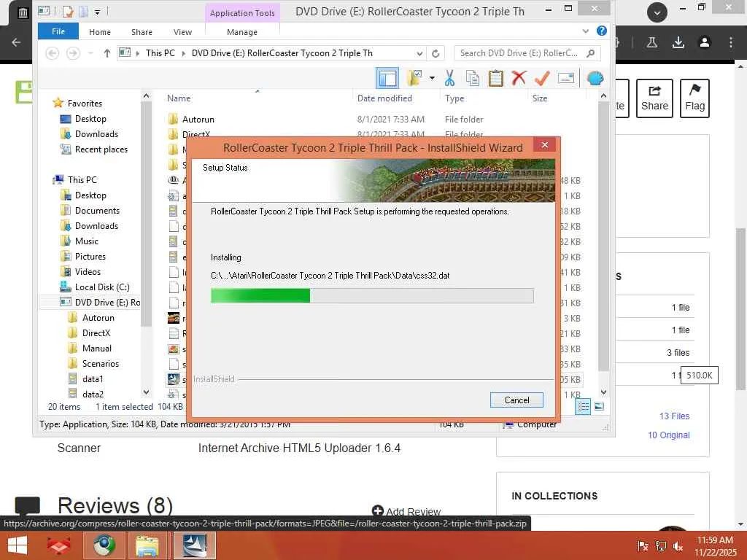Open Documents in navigation pane

click(x=97, y=211)
